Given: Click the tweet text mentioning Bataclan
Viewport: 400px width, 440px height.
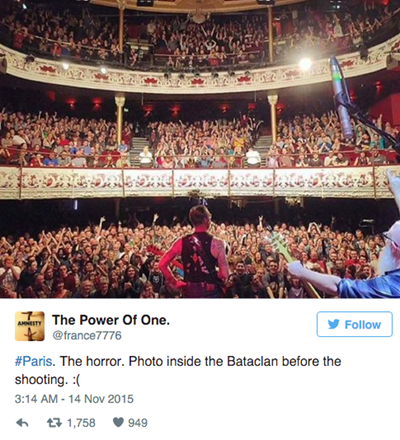Looking at the screenshot, I should 178,370.
